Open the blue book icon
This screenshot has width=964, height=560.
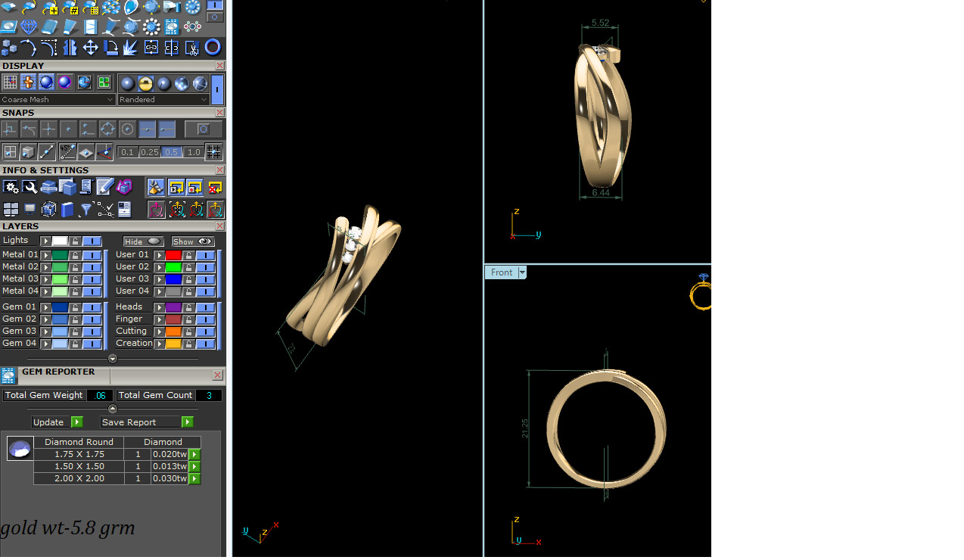tap(67, 210)
